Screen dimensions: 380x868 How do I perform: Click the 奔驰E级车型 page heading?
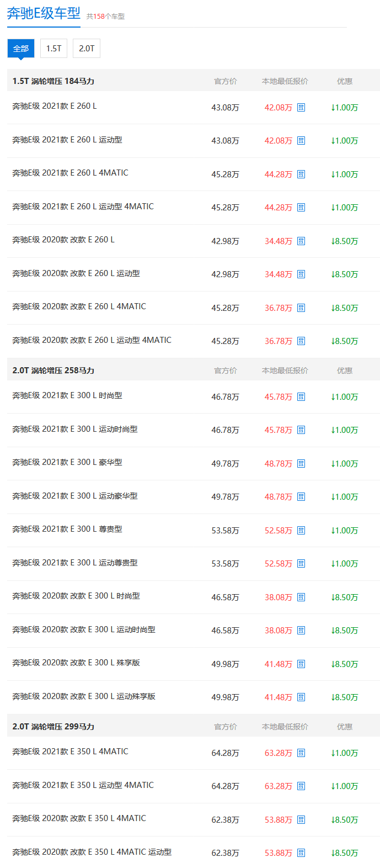44,13
